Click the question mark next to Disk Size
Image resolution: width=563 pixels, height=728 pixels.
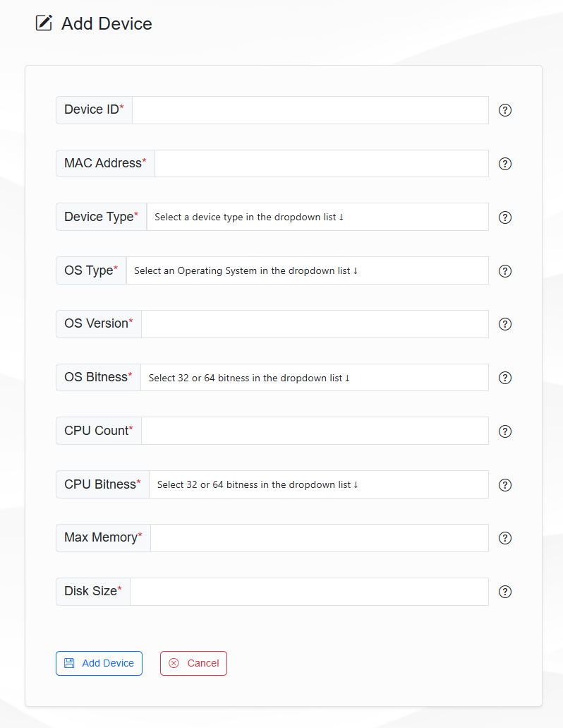coord(505,592)
